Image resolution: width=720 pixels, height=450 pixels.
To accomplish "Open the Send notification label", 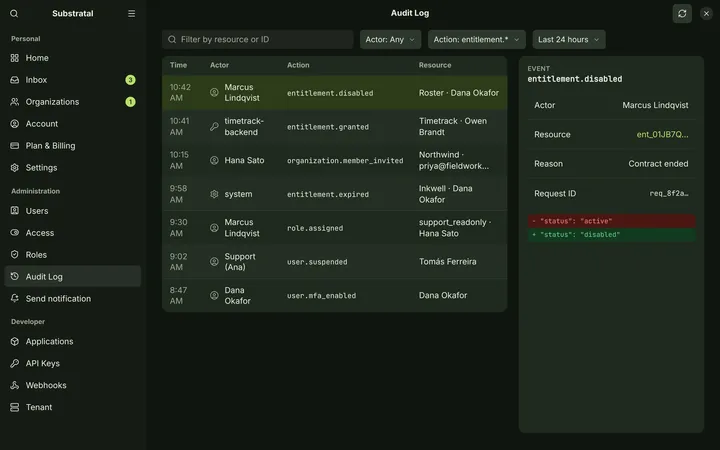I will (x=58, y=298).
